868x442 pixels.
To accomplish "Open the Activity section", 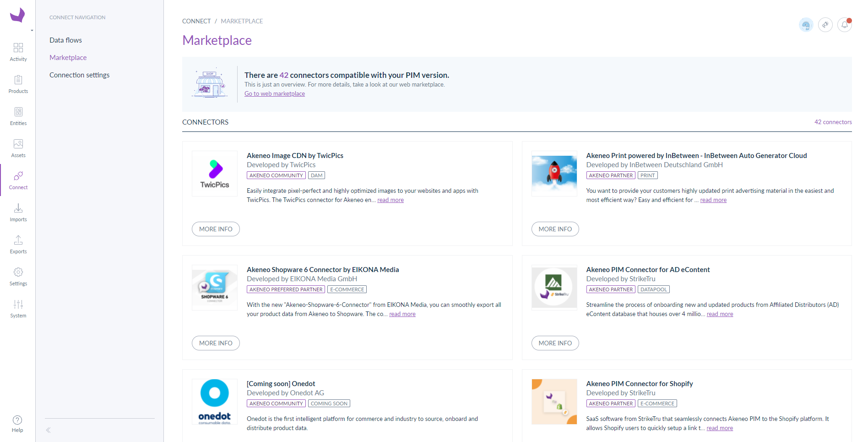I will tap(18, 52).
